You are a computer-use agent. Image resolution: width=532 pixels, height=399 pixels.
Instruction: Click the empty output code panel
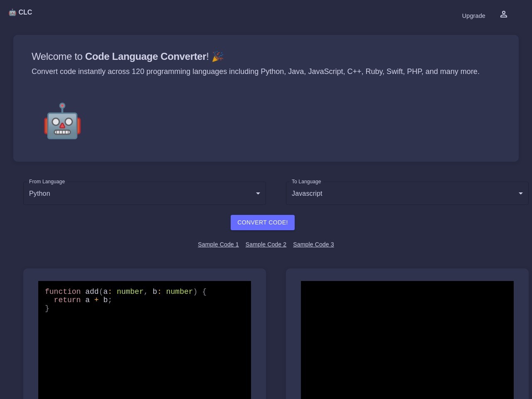(x=407, y=340)
